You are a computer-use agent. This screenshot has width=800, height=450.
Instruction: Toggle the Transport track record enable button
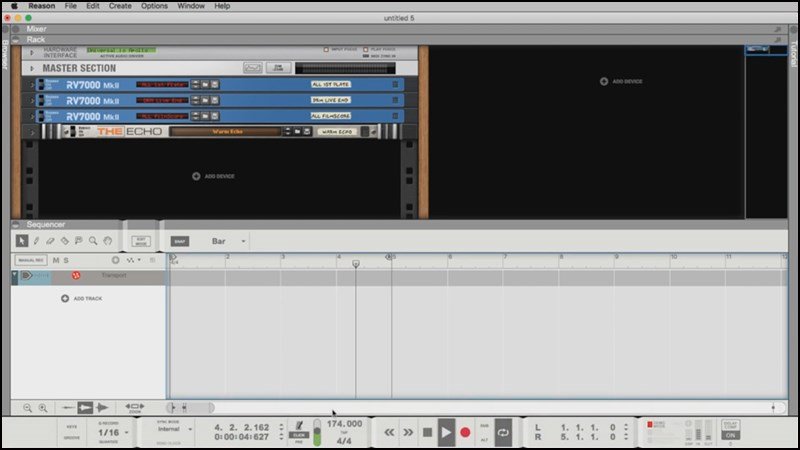point(76,276)
